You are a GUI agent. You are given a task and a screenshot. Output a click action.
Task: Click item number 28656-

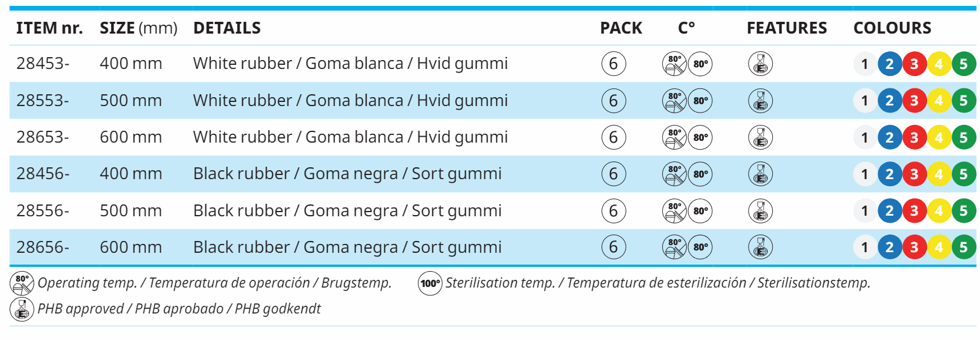[42, 247]
